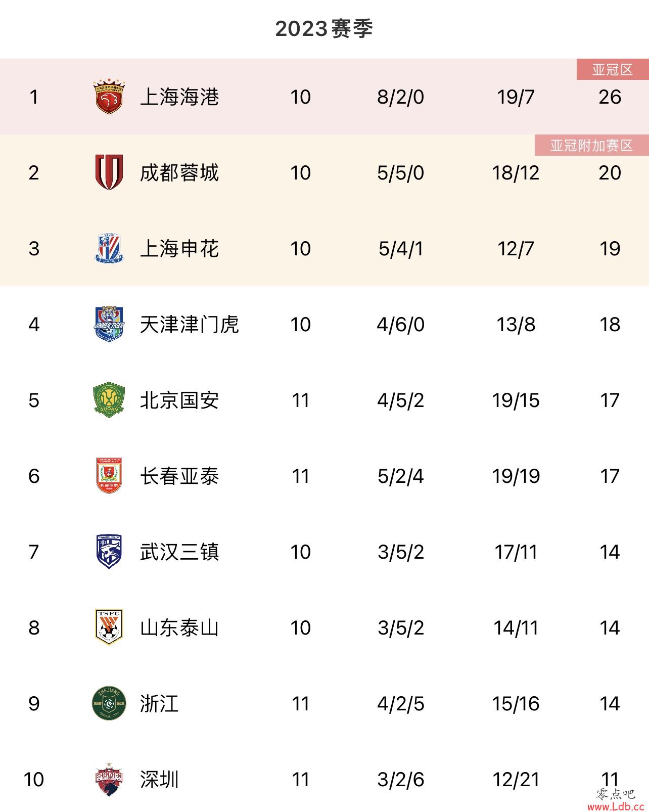The image size is (649, 812).
Task: Click the 2023赛季 season title
Action: (x=324, y=29)
